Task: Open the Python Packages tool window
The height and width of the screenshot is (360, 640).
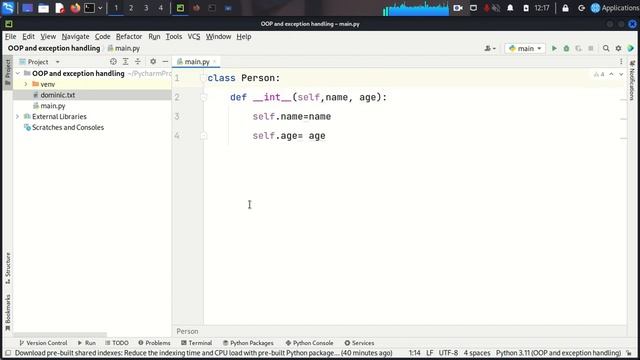Action: click(248, 343)
